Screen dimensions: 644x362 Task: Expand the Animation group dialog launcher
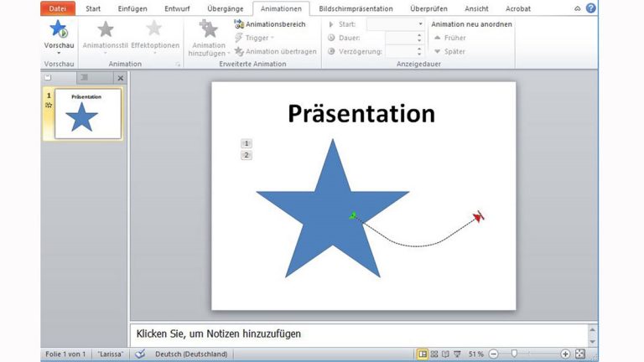point(177,64)
